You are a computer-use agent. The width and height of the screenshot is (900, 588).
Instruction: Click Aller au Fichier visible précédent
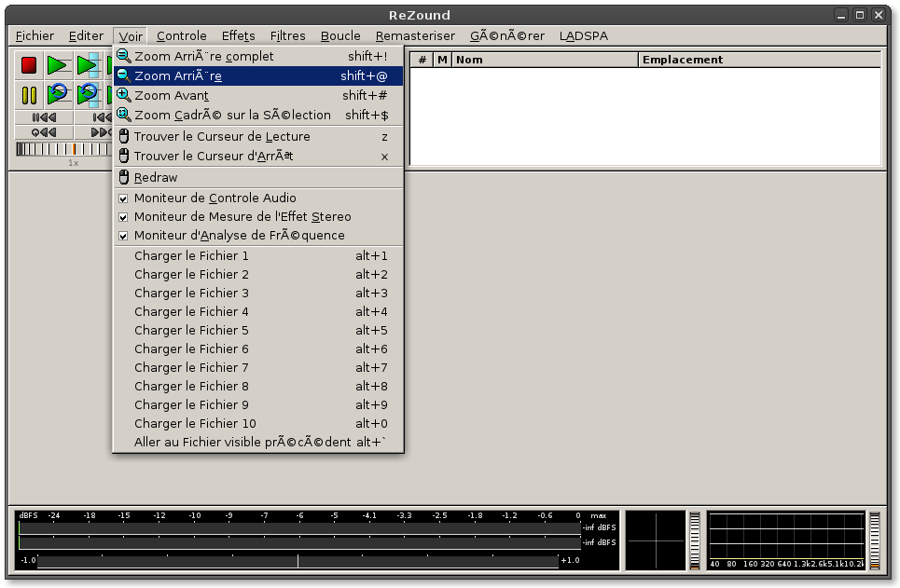242,442
